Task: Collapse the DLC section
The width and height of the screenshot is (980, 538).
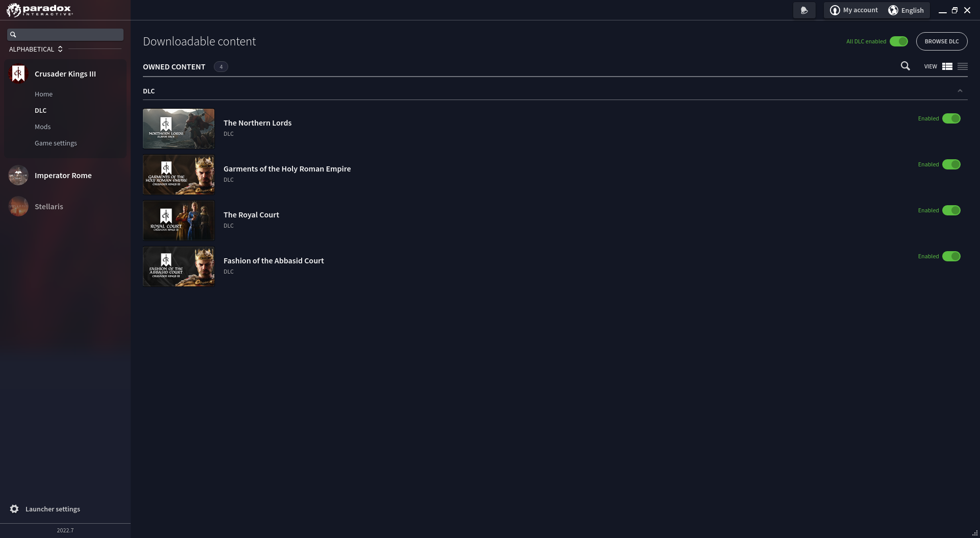Action: point(960,90)
